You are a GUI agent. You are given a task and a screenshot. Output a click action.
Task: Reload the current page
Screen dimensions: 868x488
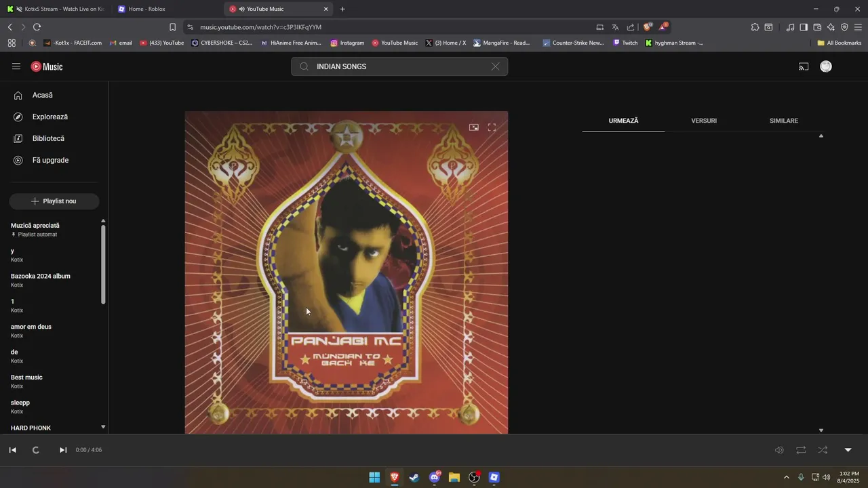[x=37, y=27]
